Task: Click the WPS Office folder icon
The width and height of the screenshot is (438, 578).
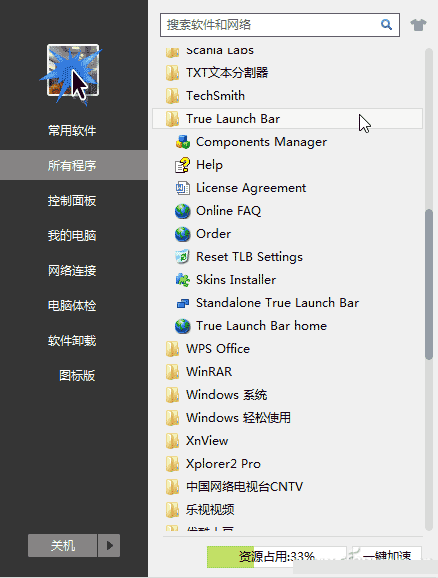Action: (x=172, y=349)
